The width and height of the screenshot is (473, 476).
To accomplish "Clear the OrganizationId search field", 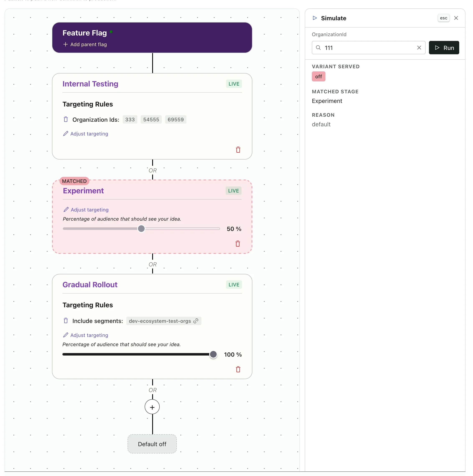I will point(419,48).
